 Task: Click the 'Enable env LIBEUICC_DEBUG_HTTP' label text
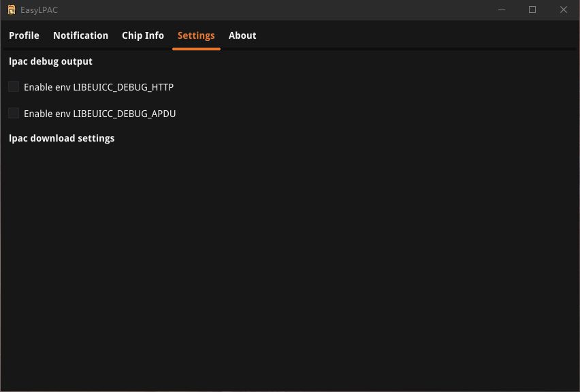99,87
